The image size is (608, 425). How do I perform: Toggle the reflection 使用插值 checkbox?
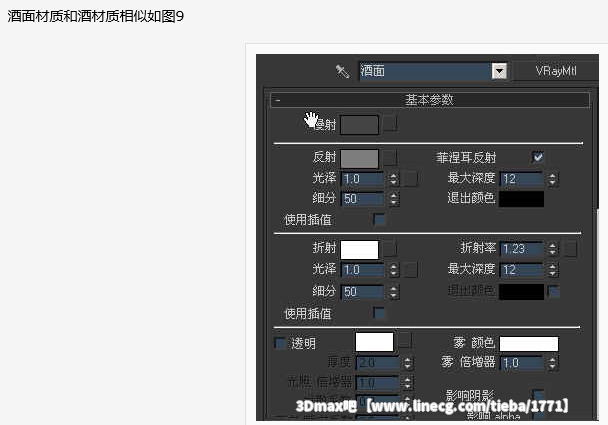point(379,219)
